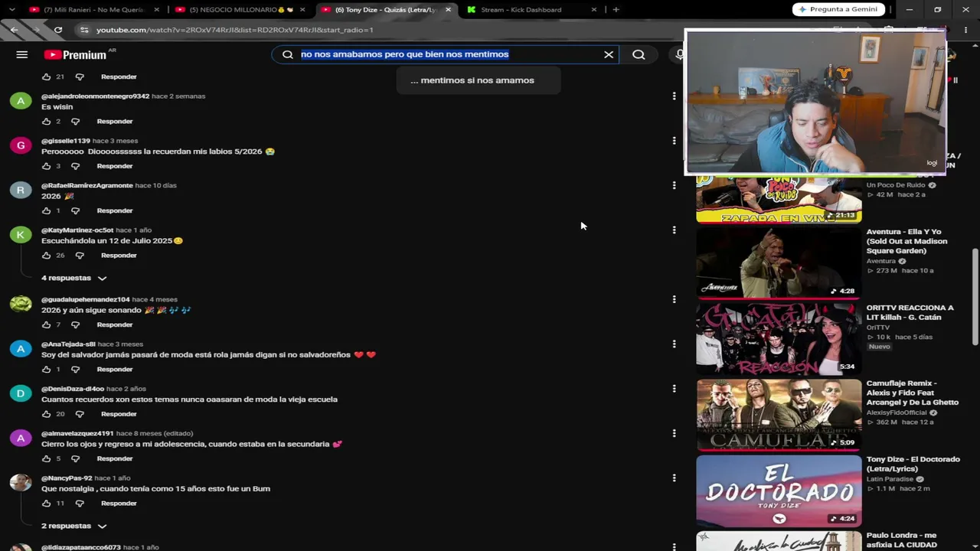Close the Stream - Kick Dashboard tab
The image size is (980, 551).
(593, 10)
